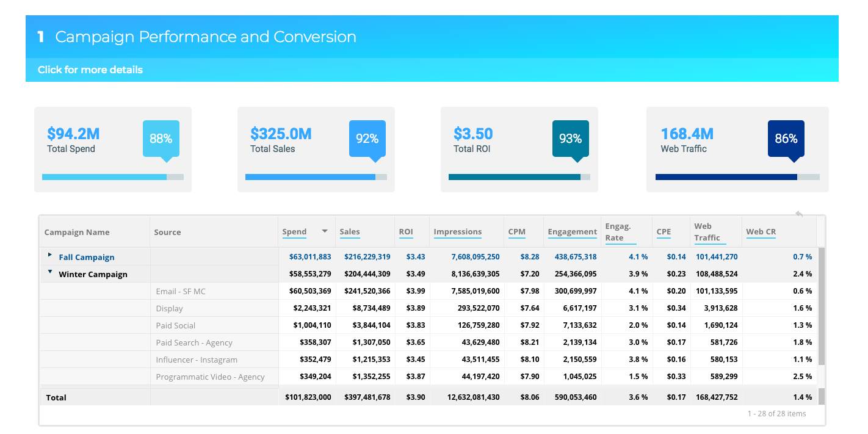Click the Total ROI progress bar
Screen dimensions: 868x434
516,176
